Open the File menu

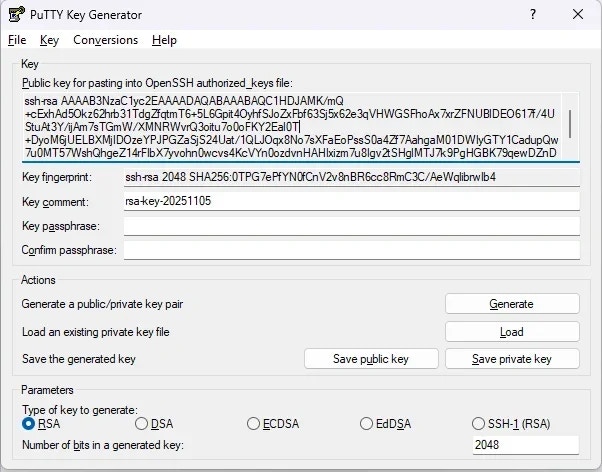17,40
